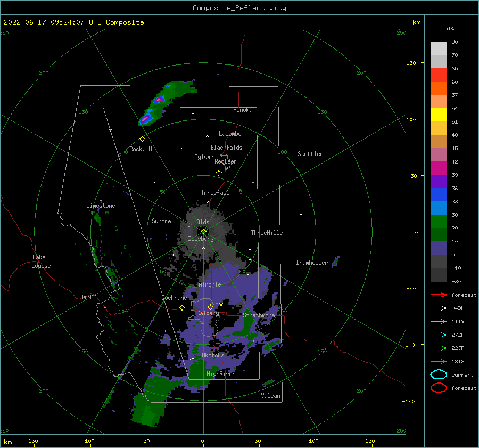Click the Innisfail city label
This screenshot has width=479, height=448.
(x=215, y=193)
